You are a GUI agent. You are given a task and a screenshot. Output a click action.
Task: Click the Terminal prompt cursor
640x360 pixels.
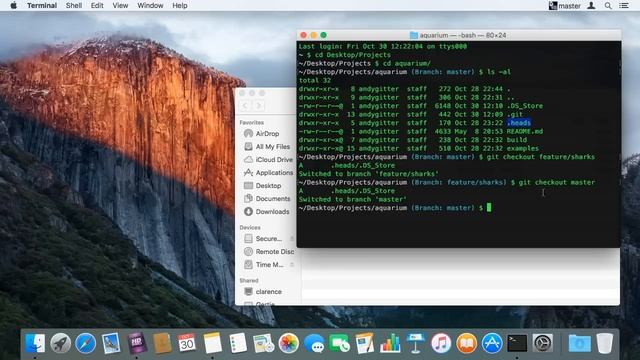pos(489,208)
